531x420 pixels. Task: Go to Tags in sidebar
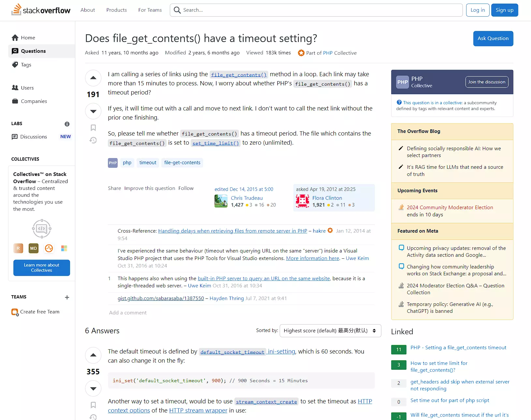point(26,65)
